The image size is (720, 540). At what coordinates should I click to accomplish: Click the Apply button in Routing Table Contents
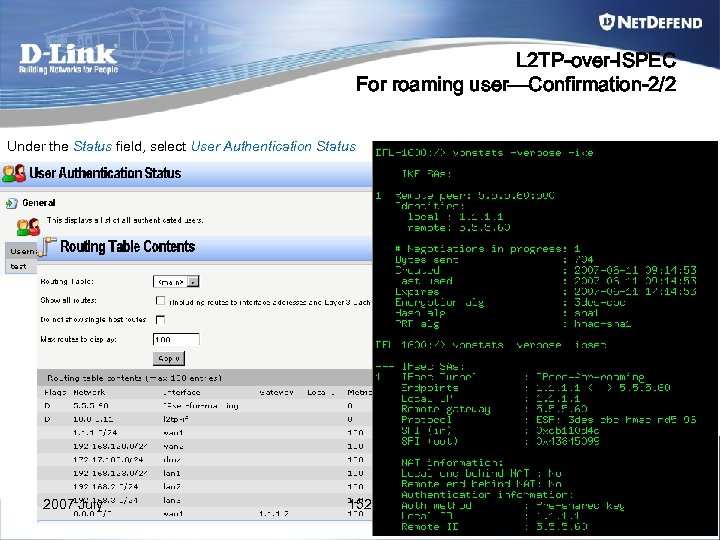(169, 359)
